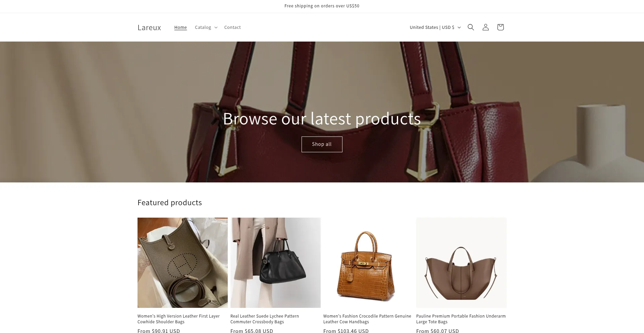Open the olive shoulder bag product image
Viewport: 644px width, 333px height.
point(182,263)
